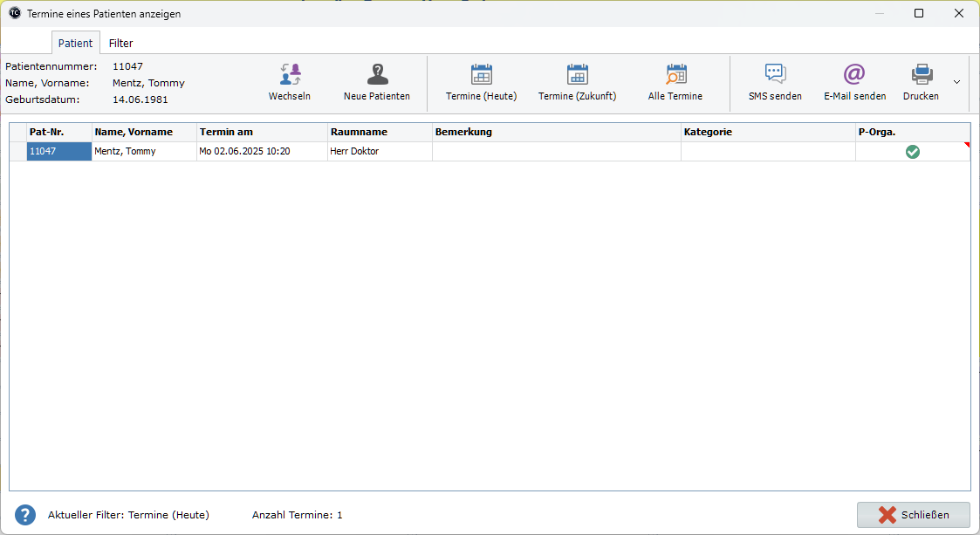Toggle the green P-Orga checkmark for Mentz
The width and height of the screenshot is (980, 535).
click(913, 151)
